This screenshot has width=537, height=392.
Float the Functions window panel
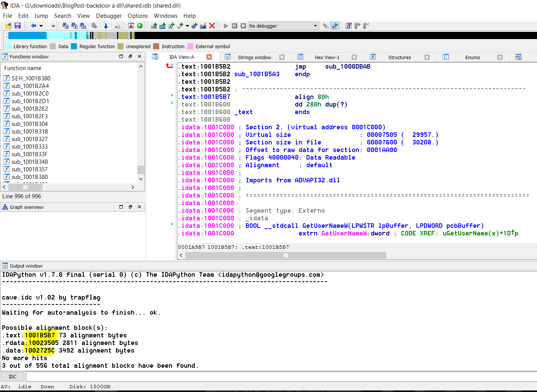point(130,56)
